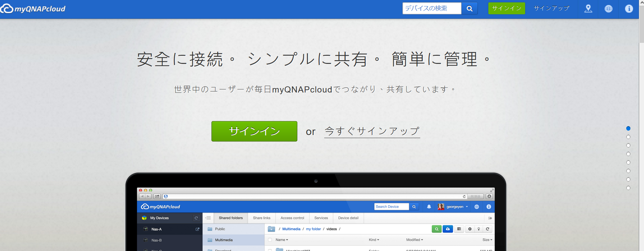Click the open-external icon beside Nas-A
644x251 pixels.
[197, 229]
